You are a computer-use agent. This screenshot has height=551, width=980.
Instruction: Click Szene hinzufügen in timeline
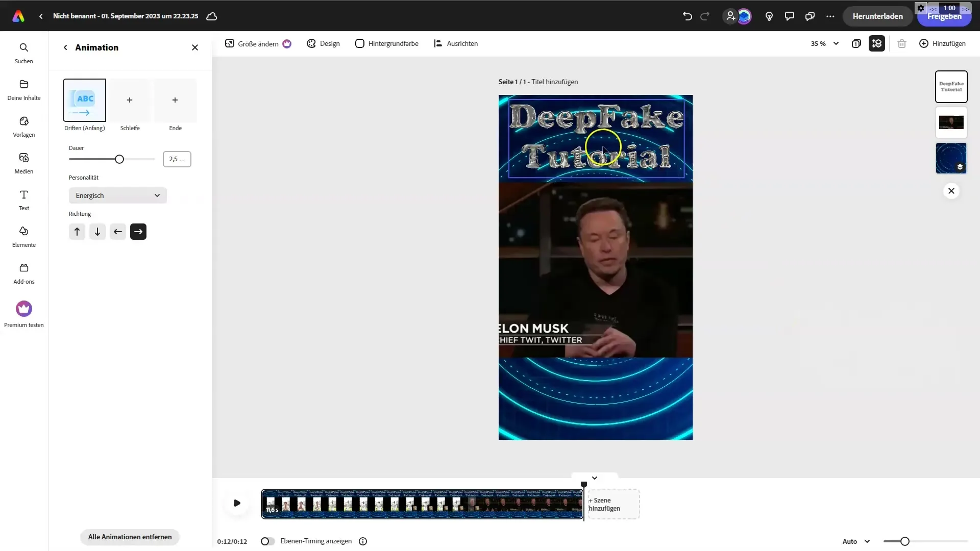pos(614,504)
